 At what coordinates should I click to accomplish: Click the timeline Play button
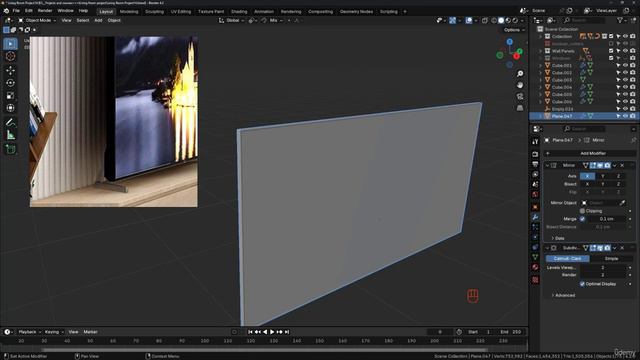point(272,332)
